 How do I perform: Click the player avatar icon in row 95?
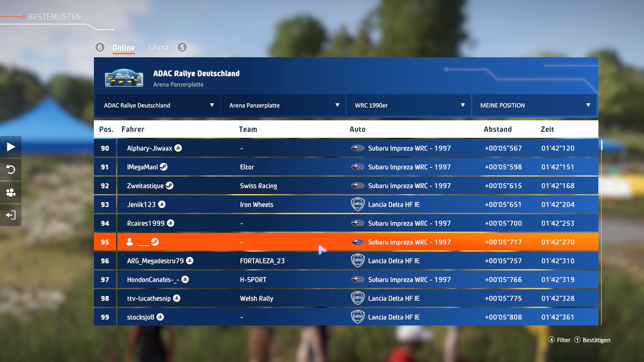[129, 242]
